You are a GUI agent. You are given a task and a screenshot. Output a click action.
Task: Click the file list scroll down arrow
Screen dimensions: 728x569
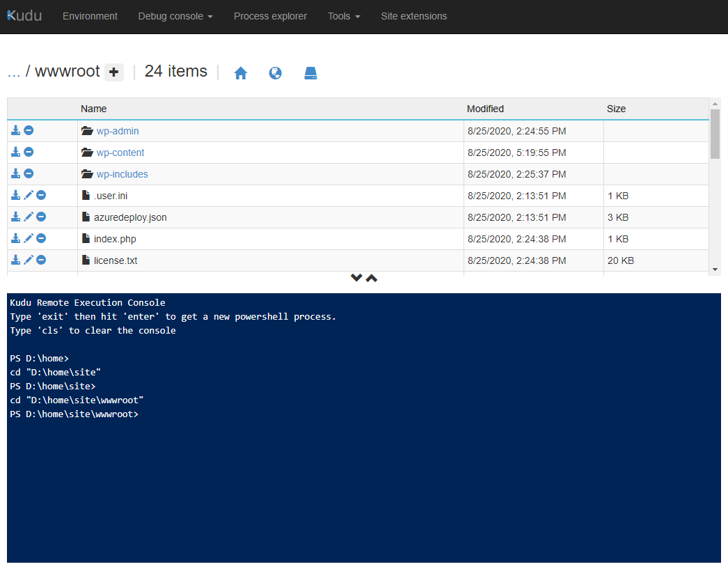tap(715, 270)
